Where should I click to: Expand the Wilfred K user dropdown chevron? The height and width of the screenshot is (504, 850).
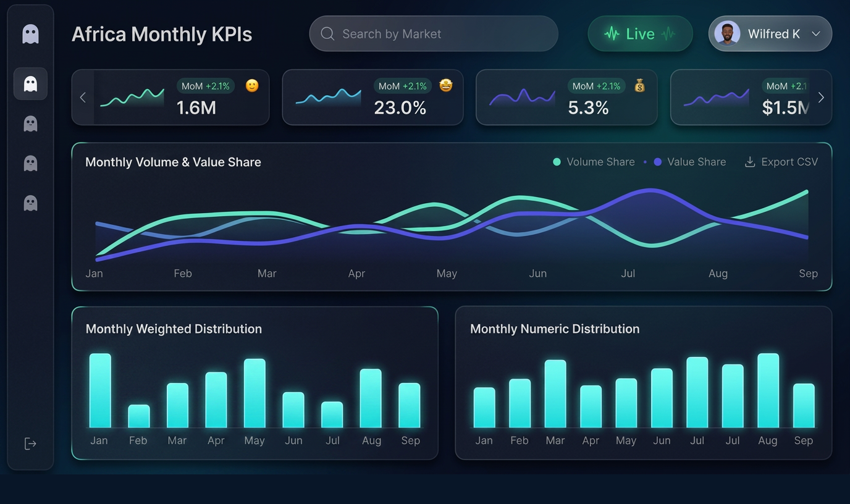pos(816,34)
